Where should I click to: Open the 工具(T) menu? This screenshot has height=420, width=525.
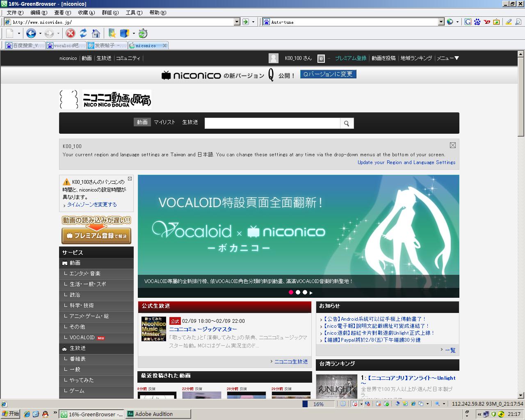pos(134,13)
